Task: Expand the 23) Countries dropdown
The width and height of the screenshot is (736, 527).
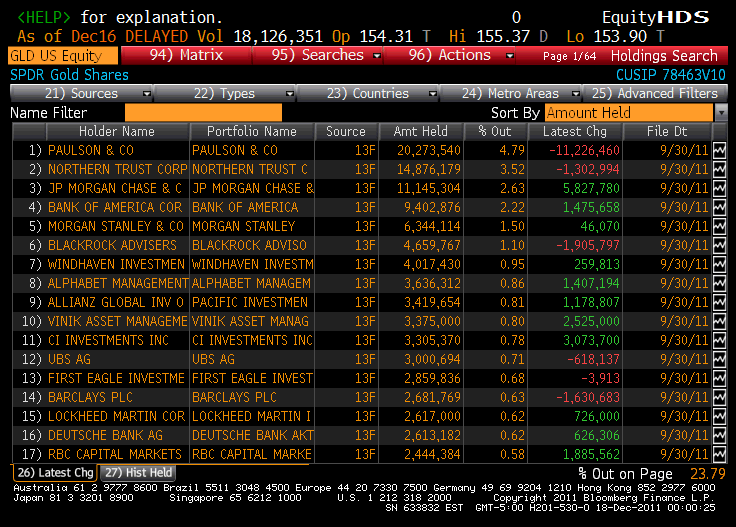Action: [x=433, y=94]
